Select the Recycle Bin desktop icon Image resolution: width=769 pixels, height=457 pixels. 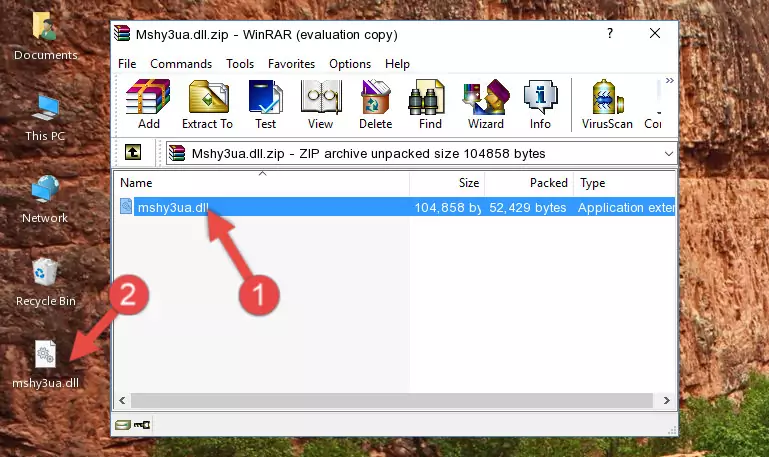46,282
